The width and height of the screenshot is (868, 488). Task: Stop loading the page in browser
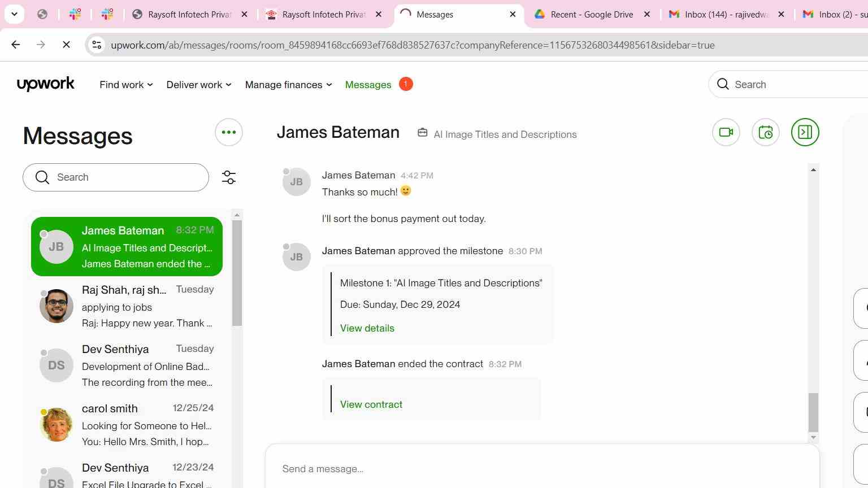(66, 45)
